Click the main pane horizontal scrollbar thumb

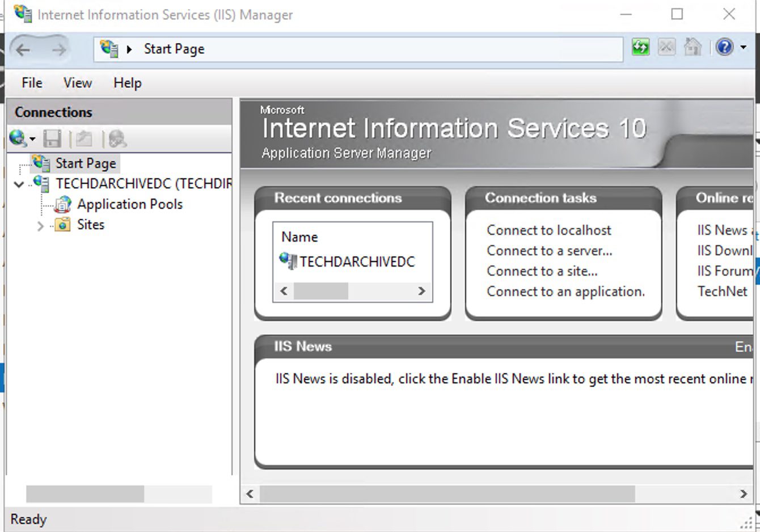coord(447,494)
